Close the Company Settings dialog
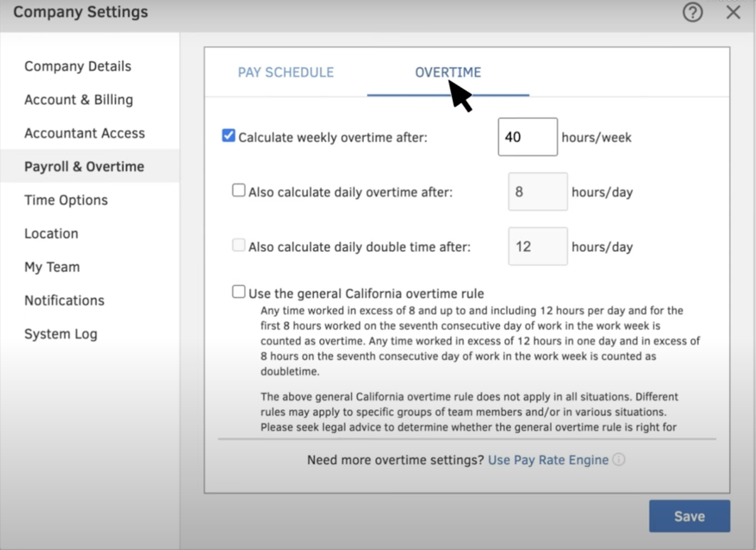This screenshot has height=550, width=756. click(x=733, y=13)
